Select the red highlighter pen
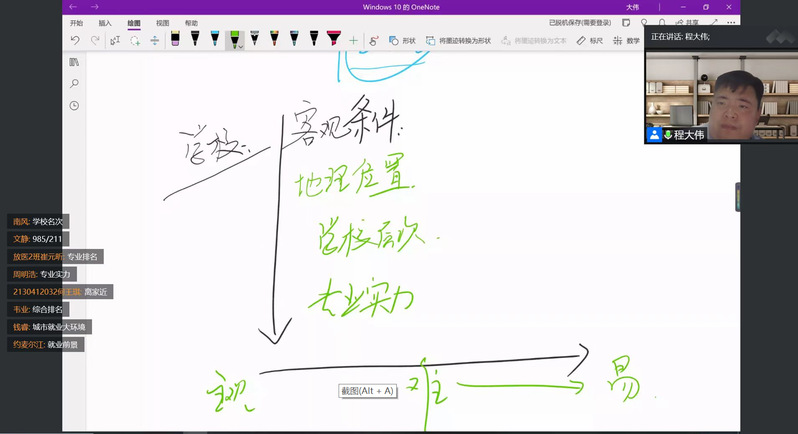Image resolution: width=798 pixels, height=434 pixels. click(x=333, y=40)
